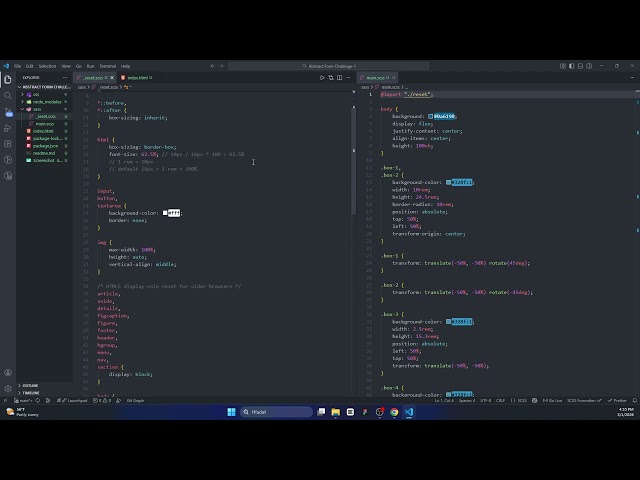Click the #fff white color swatch in _reset.scss
Viewport: 640px width, 480px height.
(x=165, y=213)
